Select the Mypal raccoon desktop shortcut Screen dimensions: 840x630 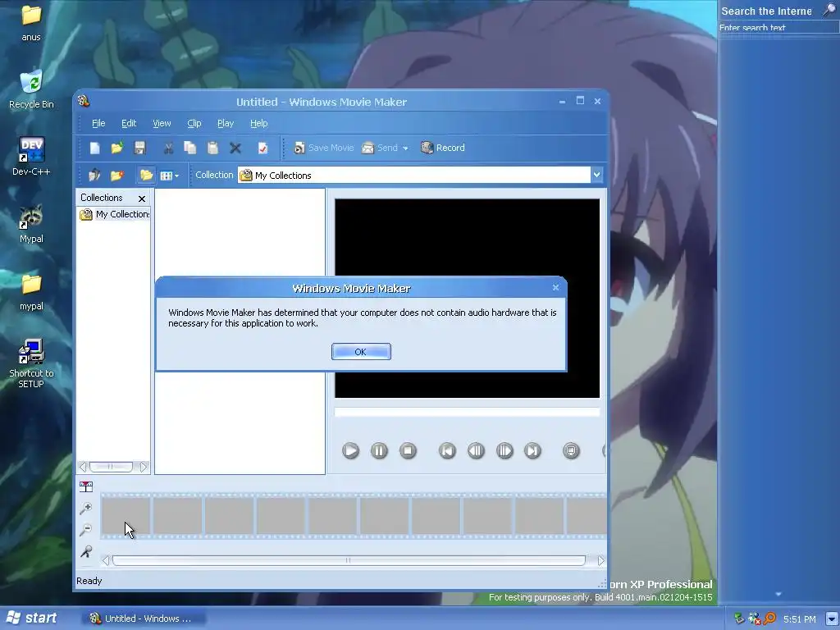pyautogui.click(x=31, y=224)
